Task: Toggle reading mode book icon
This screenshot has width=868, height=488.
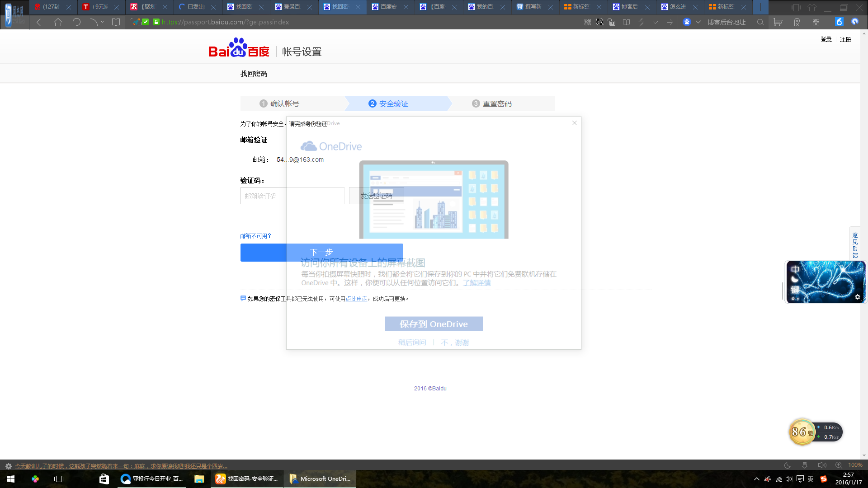Action: [x=626, y=22]
